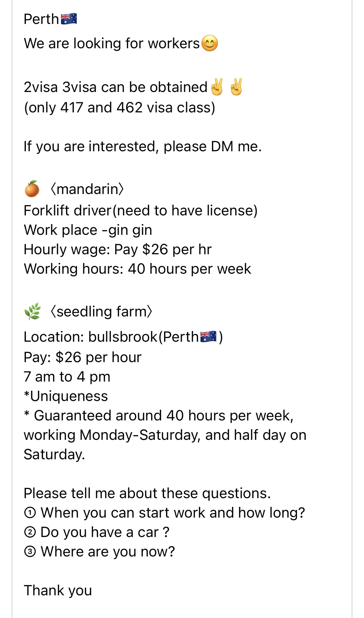Viewport: 364px width, 618px height.
Task: Tap the circled number two bullet
Action: coord(30,532)
